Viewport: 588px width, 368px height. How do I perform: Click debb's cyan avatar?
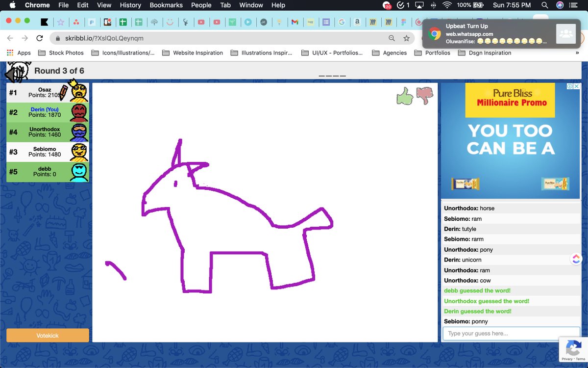click(79, 172)
